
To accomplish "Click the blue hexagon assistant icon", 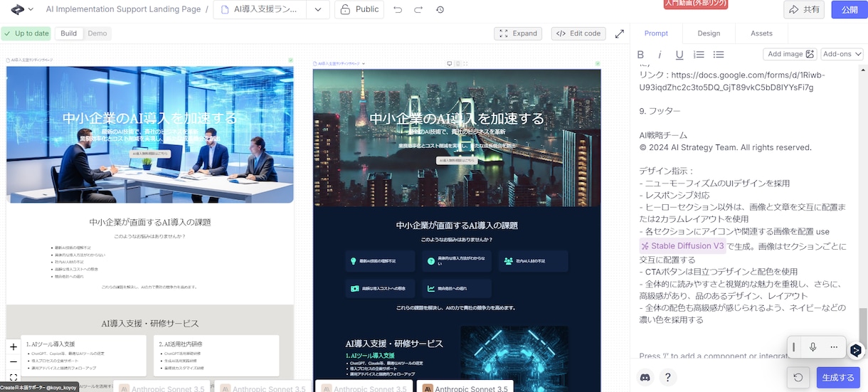I will point(856,349).
